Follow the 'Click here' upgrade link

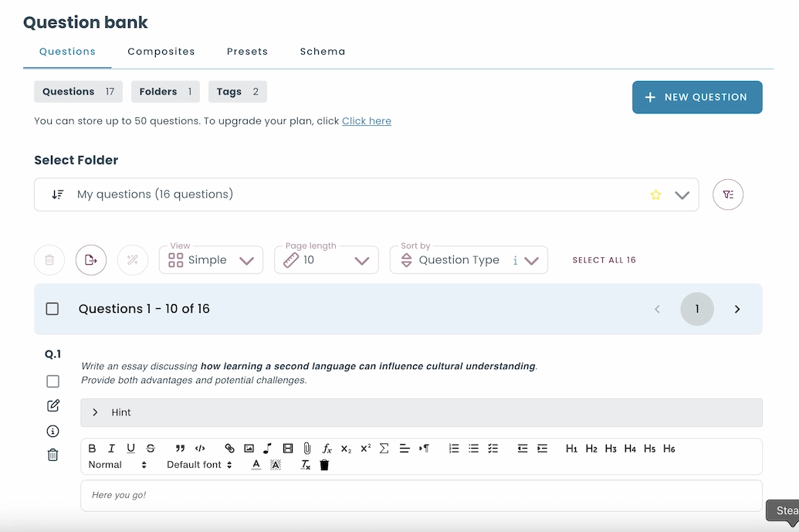[367, 121]
